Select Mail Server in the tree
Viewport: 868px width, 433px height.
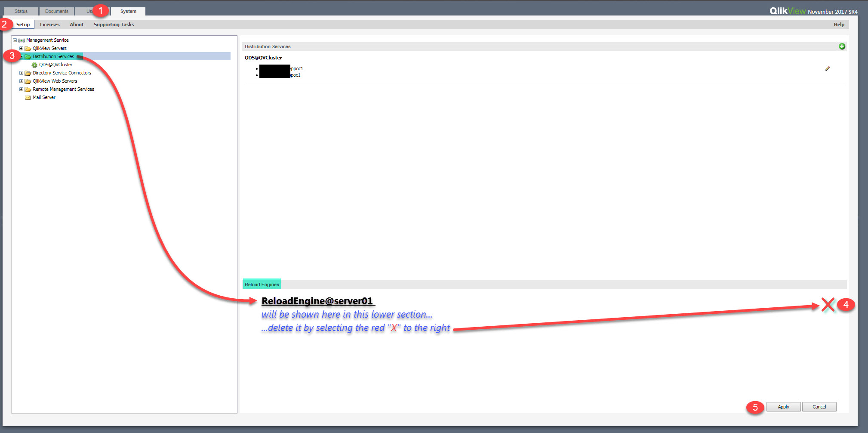pyautogui.click(x=44, y=97)
